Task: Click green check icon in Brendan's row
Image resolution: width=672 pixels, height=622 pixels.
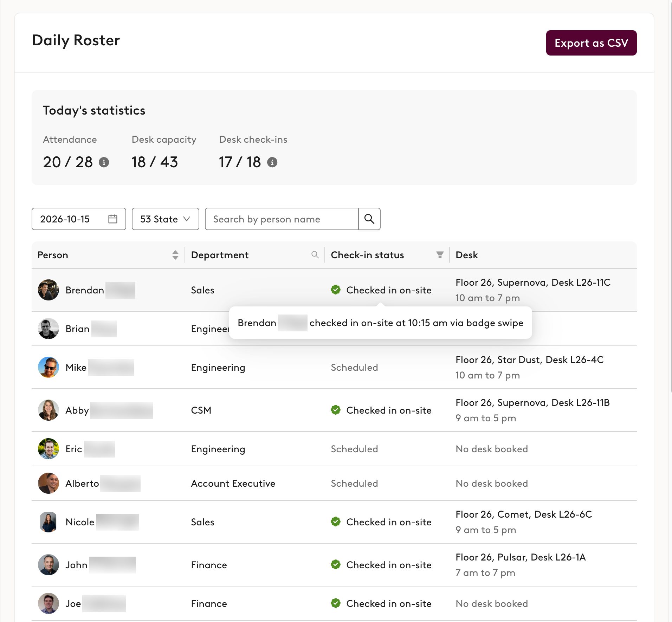Action: point(336,290)
